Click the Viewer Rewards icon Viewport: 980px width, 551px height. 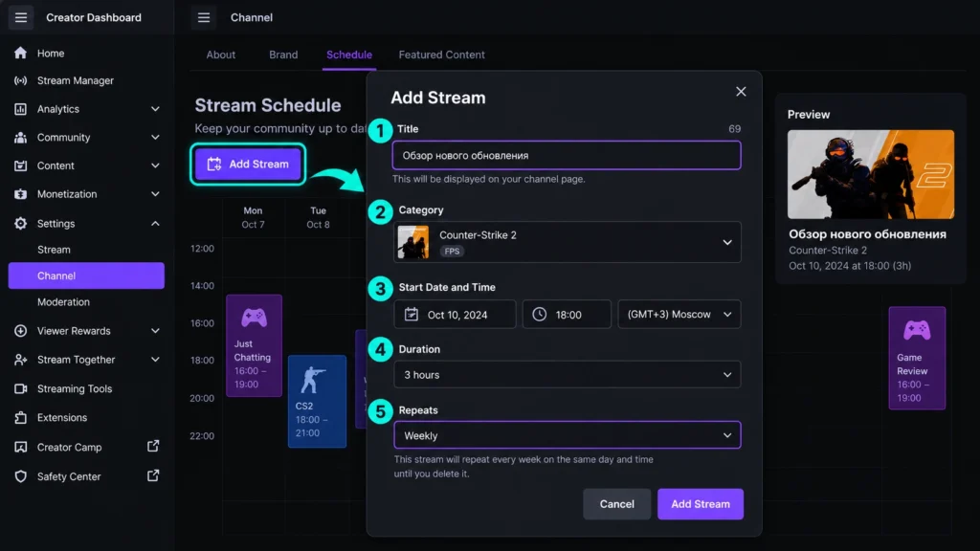(21, 331)
